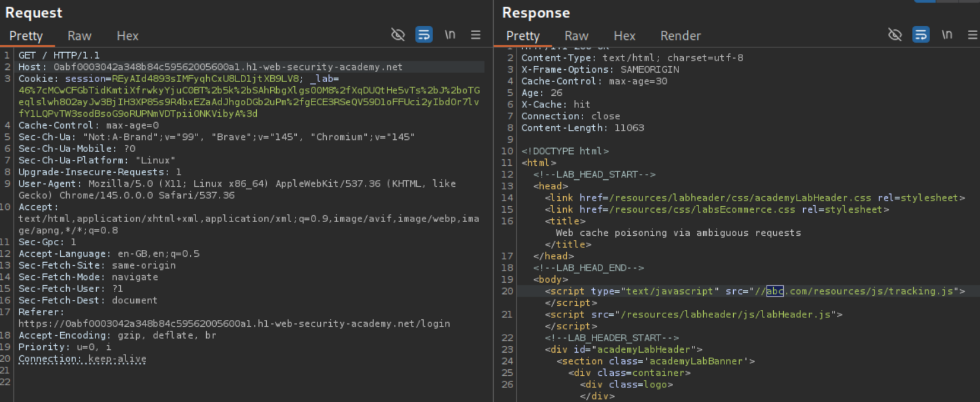Switch Response view to Raw tab
This screenshot has height=402, width=980.
pos(576,36)
